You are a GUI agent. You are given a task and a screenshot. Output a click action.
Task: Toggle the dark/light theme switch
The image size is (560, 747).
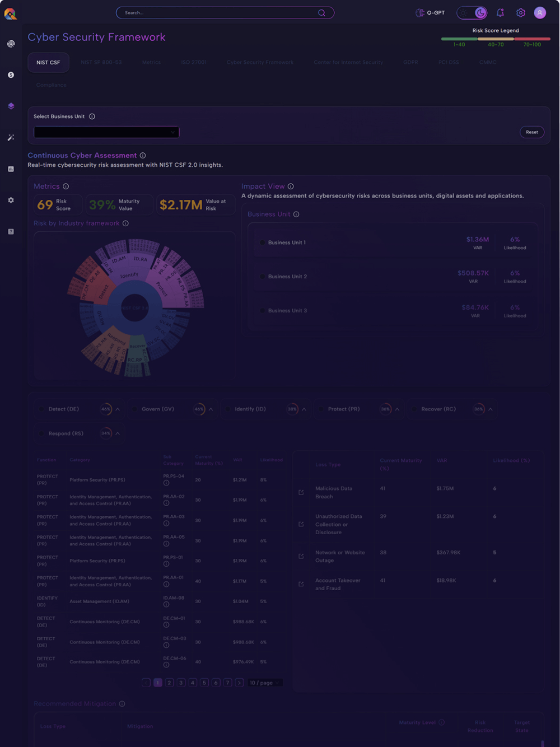click(x=472, y=13)
